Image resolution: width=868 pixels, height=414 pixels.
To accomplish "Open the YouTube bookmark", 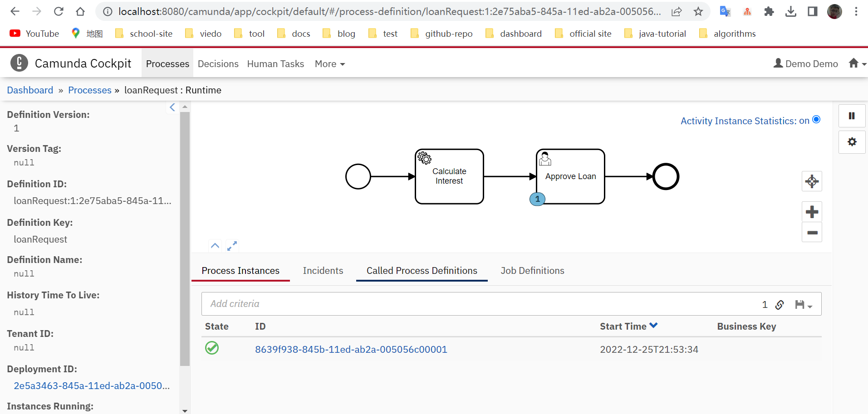I will [x=34, y=34].
